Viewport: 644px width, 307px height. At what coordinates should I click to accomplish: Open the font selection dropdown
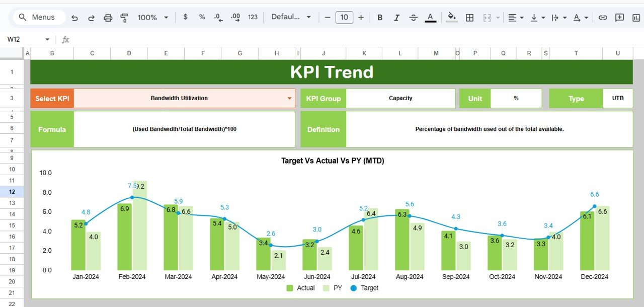click(292, 17)
